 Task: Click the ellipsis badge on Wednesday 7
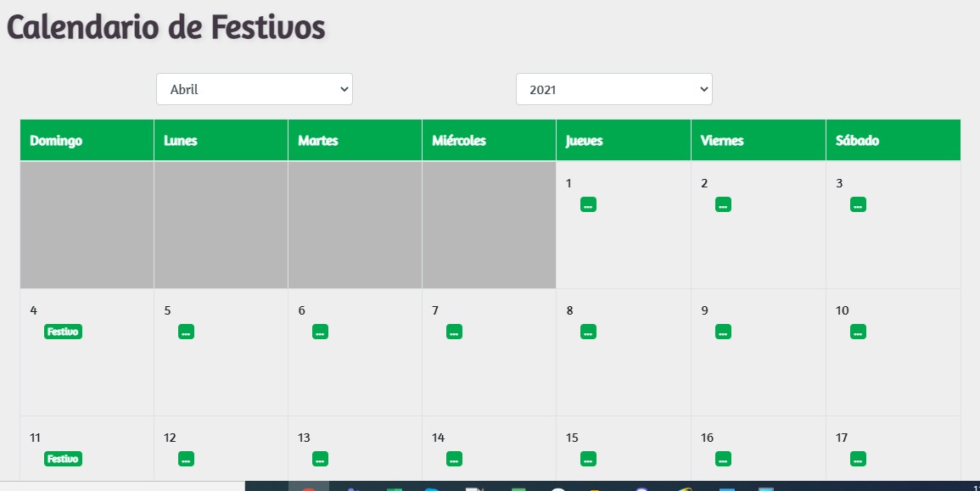tap(454, 332)
